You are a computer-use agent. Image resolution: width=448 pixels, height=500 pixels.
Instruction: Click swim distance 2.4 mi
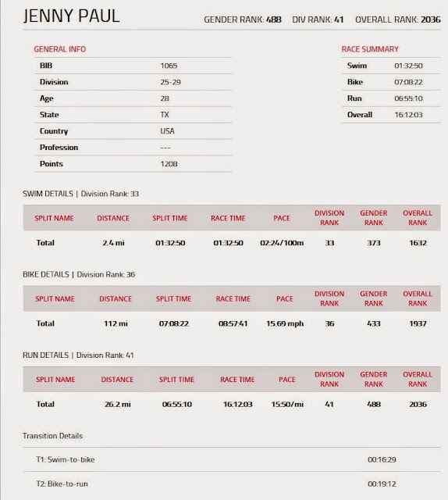113,243
